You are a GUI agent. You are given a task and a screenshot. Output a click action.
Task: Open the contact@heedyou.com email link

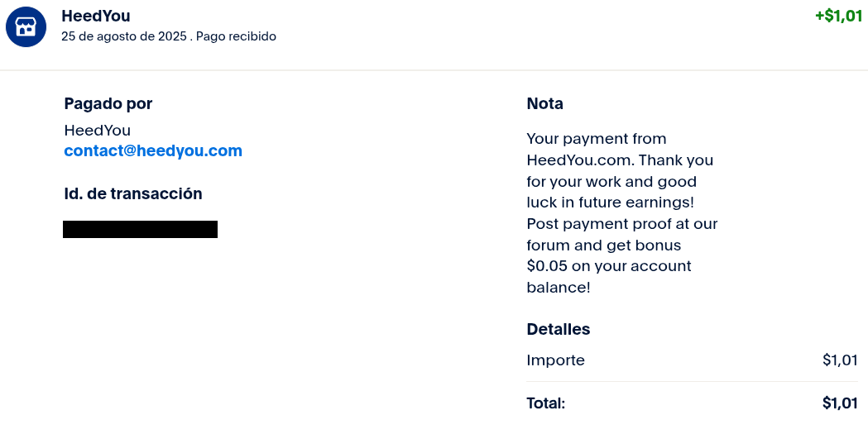pyautogui.click(x=153, y=151)
